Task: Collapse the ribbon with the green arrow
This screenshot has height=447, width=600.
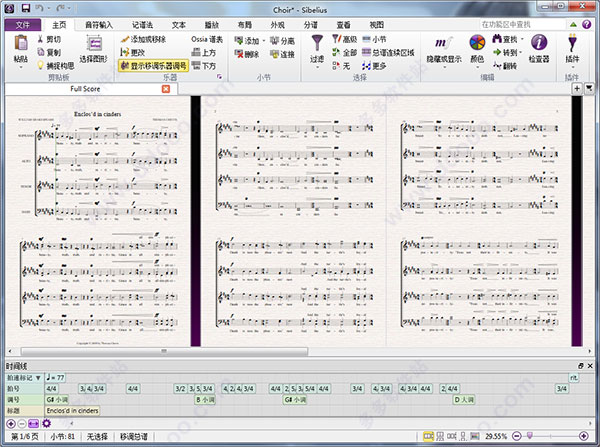Action: pos(573,24)
